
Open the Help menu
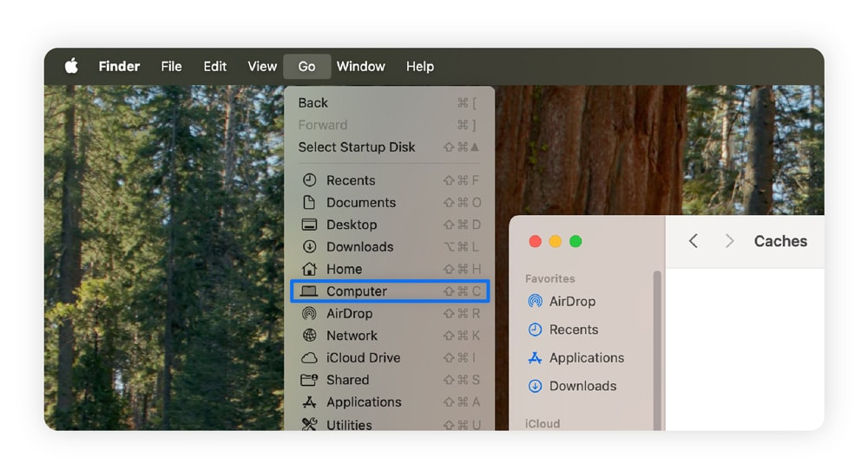pos(419,67)
